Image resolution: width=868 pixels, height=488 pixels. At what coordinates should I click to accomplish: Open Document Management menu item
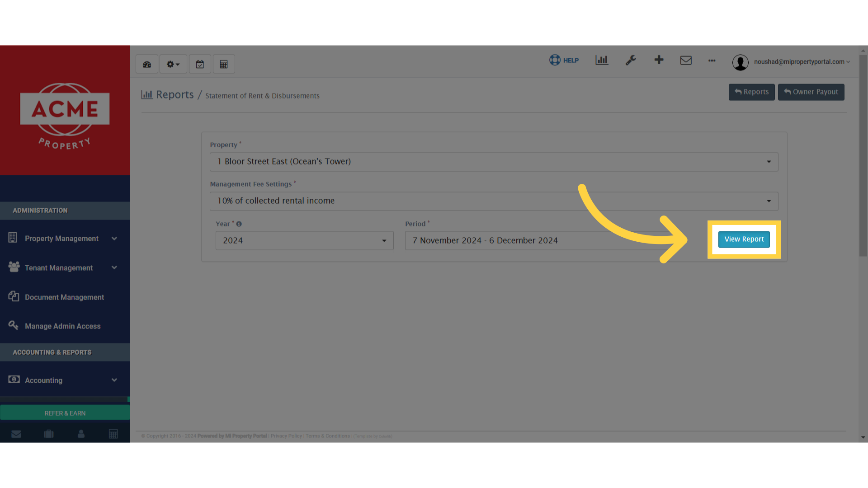click(x=65, y=297)
